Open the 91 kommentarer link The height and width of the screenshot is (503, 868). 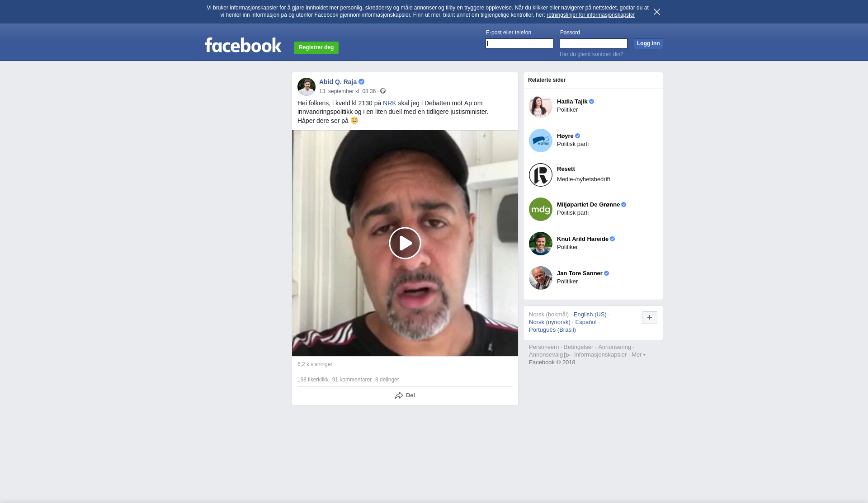[x=352, y=380]
